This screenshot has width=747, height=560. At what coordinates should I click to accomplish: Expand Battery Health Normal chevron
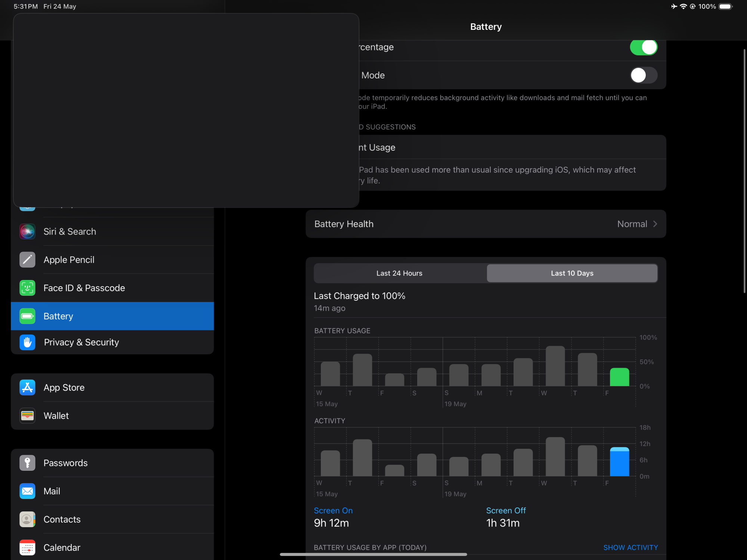point(655,224)
